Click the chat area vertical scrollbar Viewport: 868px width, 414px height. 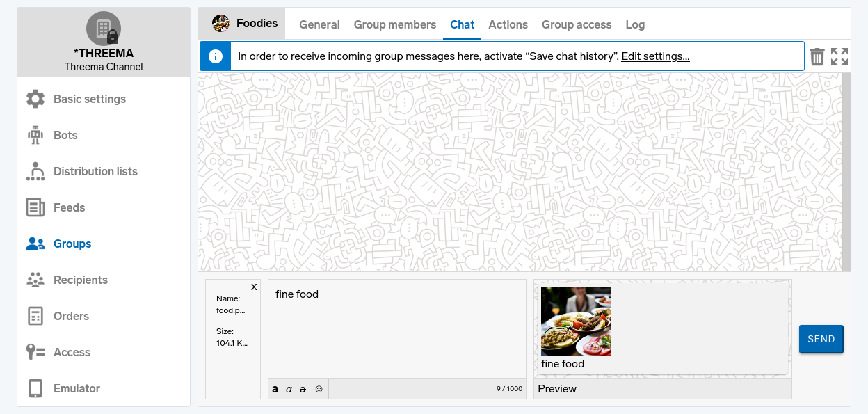coord(846,172)
